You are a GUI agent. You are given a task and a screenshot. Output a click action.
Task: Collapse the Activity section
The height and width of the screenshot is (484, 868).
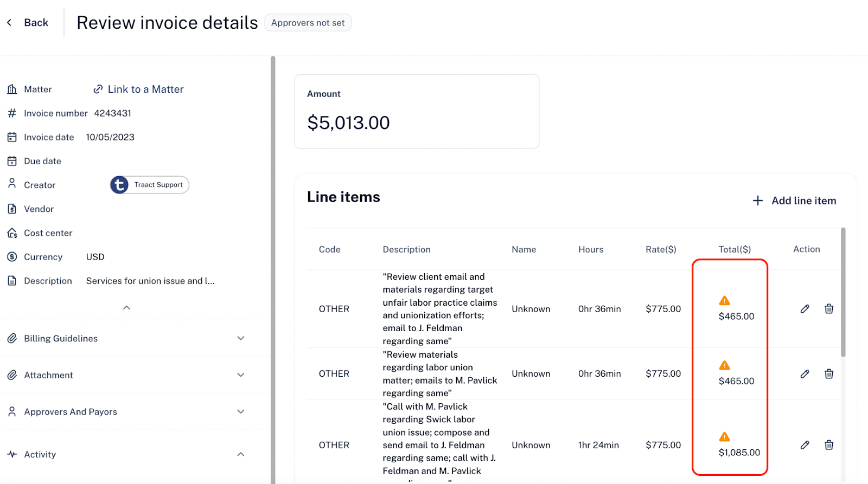point(241,454)
